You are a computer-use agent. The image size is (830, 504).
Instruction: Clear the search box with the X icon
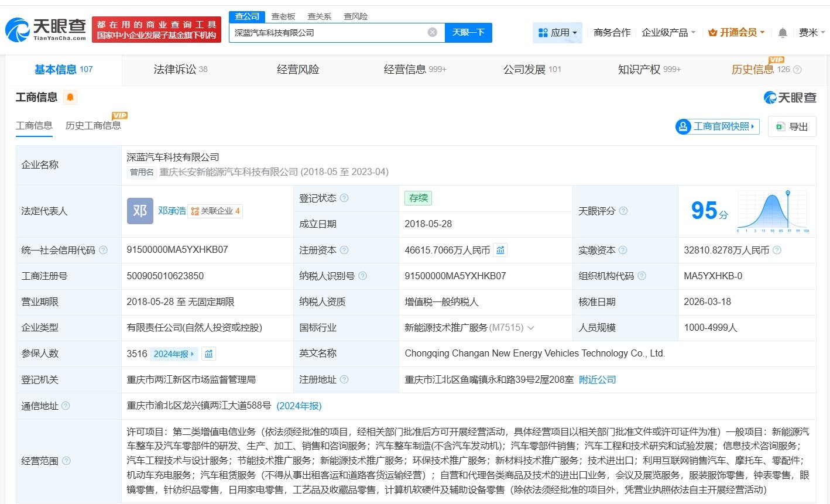[433, 32]
